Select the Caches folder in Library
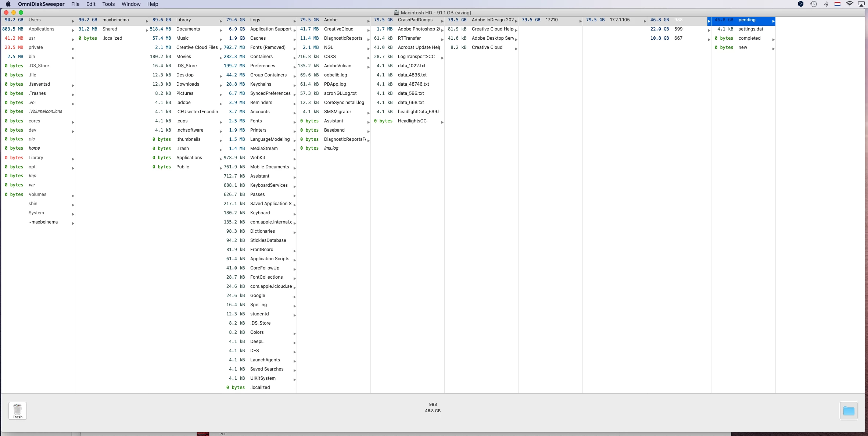Viewport: 868px width, 436px height. 258,38
